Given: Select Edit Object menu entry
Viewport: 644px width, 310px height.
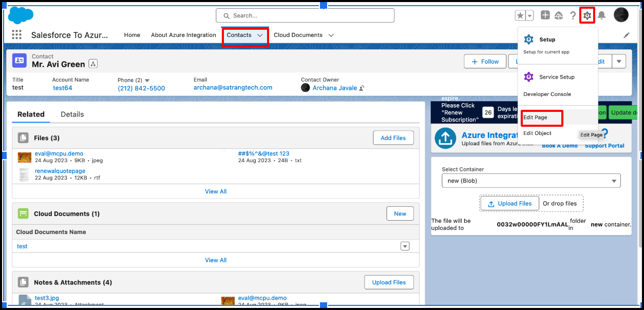Looking at the screenshot, I should pos(537,133).
